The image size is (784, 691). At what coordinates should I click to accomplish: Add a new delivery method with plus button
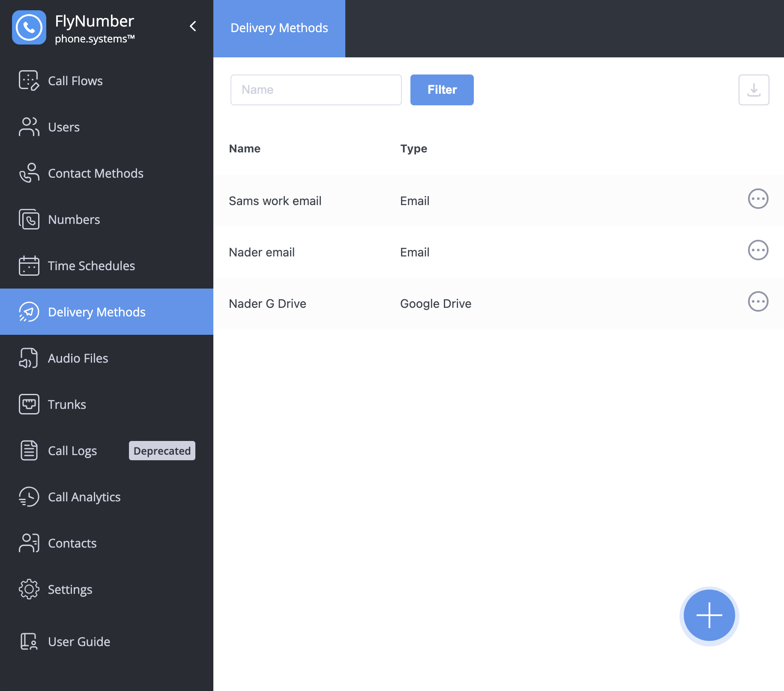[x=709, y=616]
